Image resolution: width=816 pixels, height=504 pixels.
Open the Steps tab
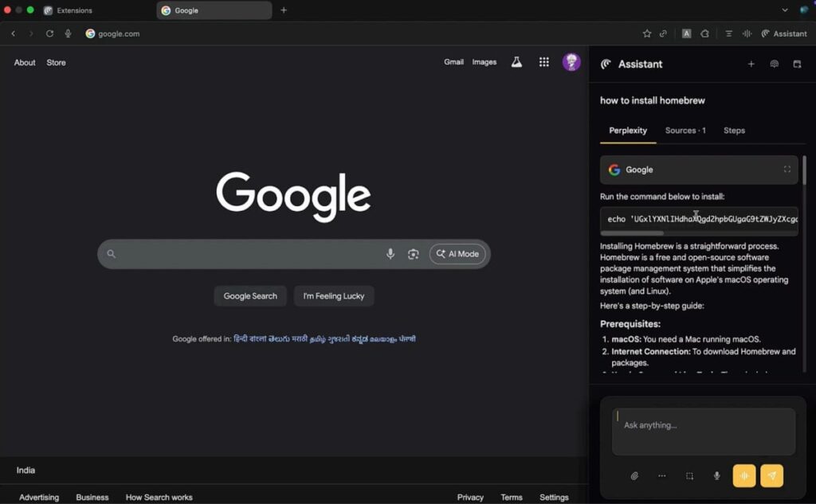[x=734, y=131]
